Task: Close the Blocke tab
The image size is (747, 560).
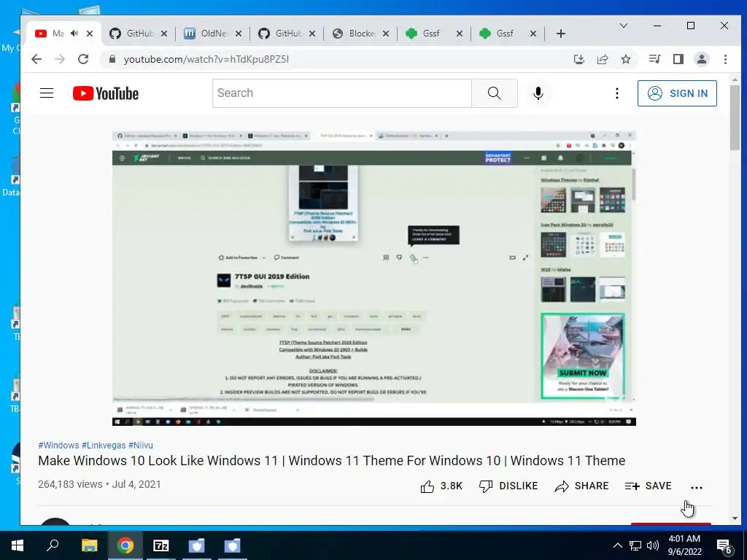Action: point(386,34)
